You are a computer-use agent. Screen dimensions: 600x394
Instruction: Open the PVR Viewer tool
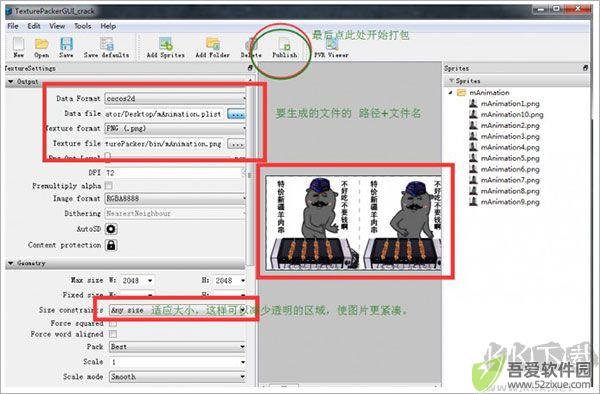[x=331, y=48]
